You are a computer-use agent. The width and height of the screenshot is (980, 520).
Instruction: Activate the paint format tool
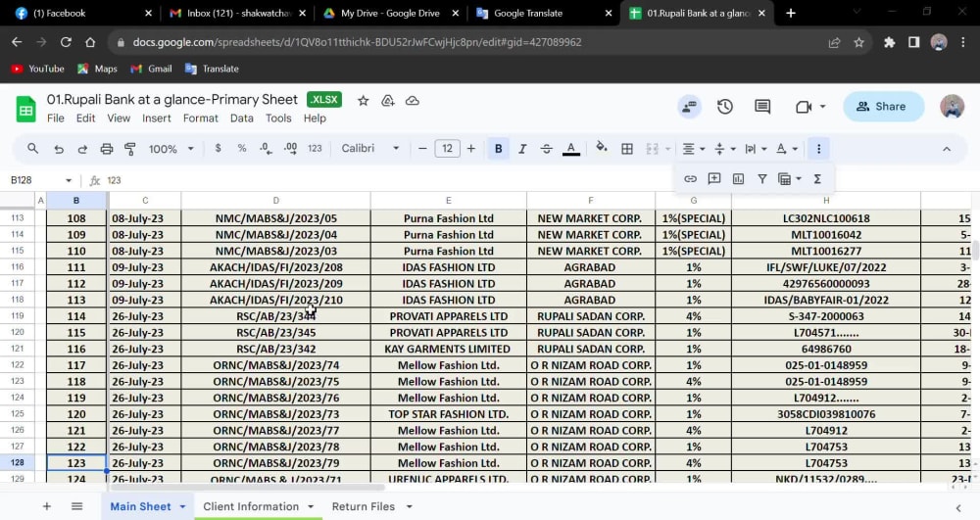(130, 149)
